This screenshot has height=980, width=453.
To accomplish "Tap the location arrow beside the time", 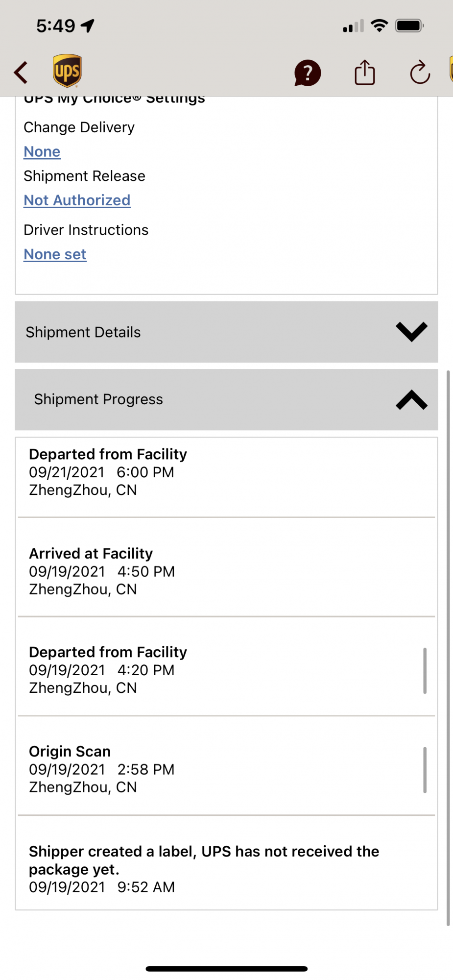I will [88, 25].
